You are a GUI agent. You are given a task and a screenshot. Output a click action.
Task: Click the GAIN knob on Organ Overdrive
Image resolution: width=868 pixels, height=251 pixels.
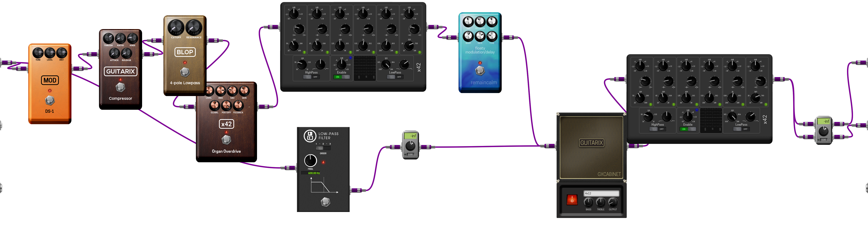[x=244, y=91]
